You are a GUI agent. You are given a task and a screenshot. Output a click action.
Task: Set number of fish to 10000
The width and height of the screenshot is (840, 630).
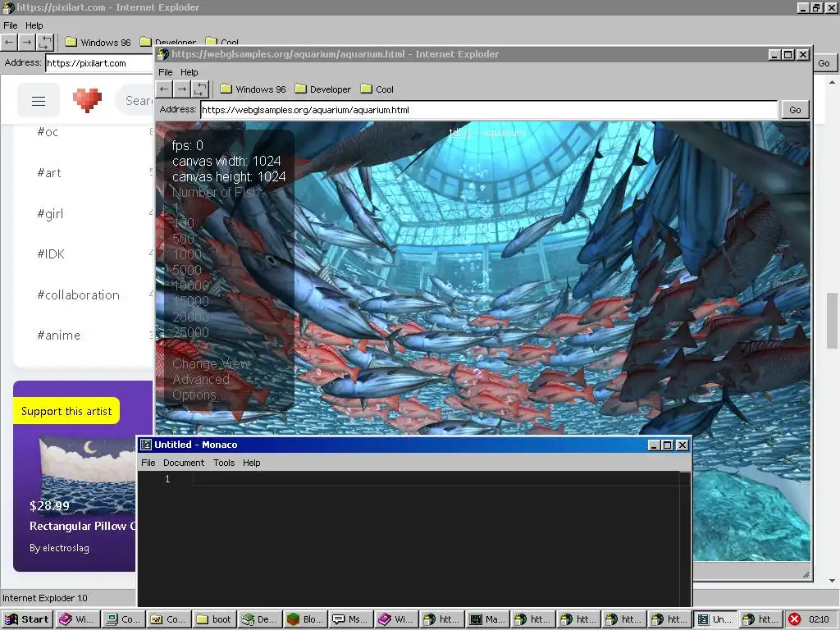pyautogui.click(x=190, y=285)
